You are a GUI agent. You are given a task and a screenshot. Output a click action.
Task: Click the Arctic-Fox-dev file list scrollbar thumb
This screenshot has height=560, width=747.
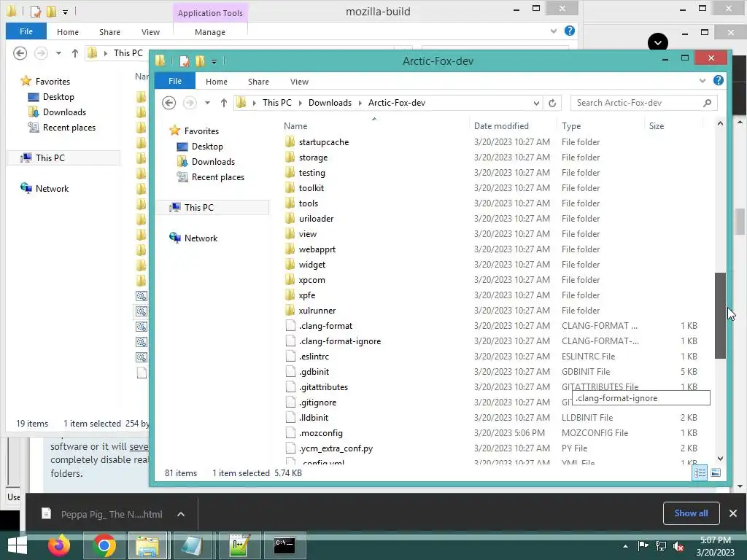tap(720, 315)
